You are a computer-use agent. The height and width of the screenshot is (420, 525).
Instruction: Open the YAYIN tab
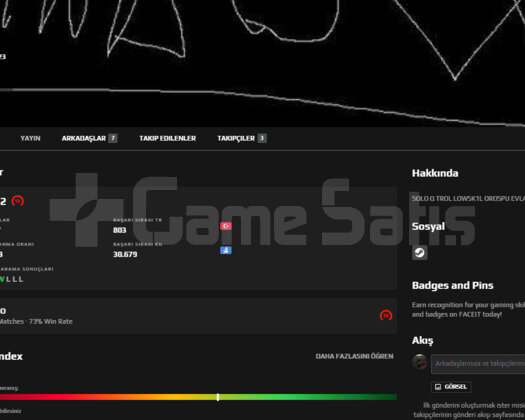point(30,138)
